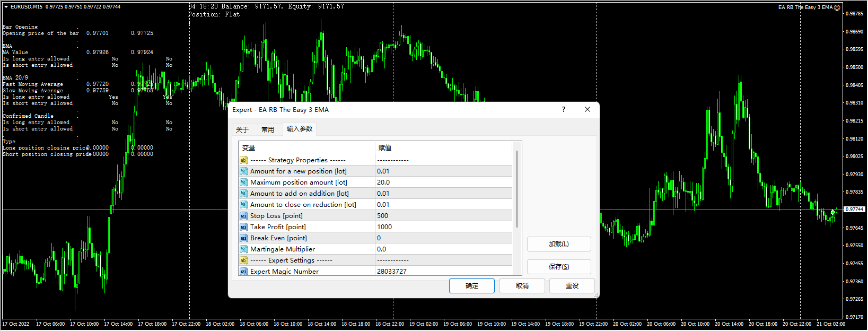Click the icon of Martingale Multiplier row
Viewport: 868px width, 331px height.
pos(243,249)
